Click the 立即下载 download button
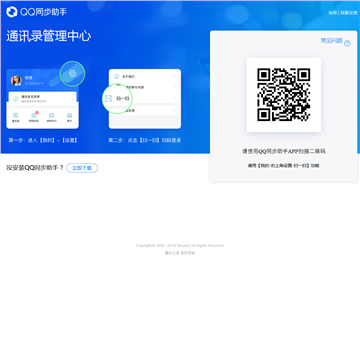 click(82, 168)
